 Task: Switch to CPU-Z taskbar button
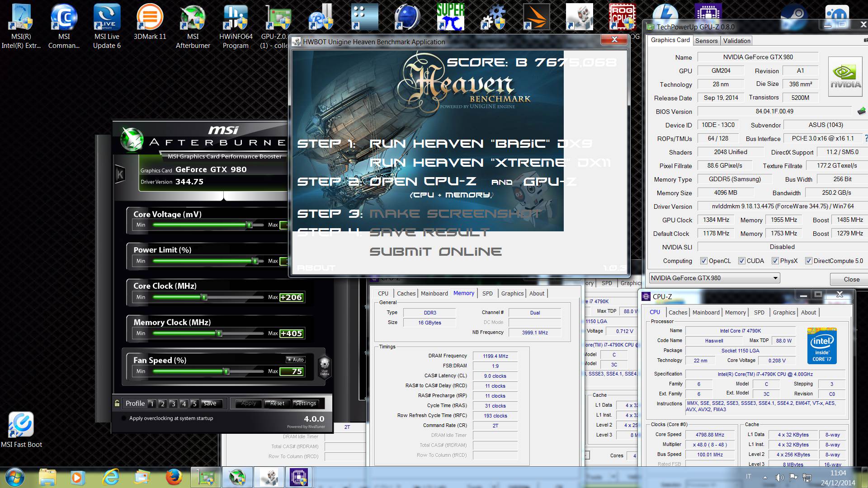point(298,477)
